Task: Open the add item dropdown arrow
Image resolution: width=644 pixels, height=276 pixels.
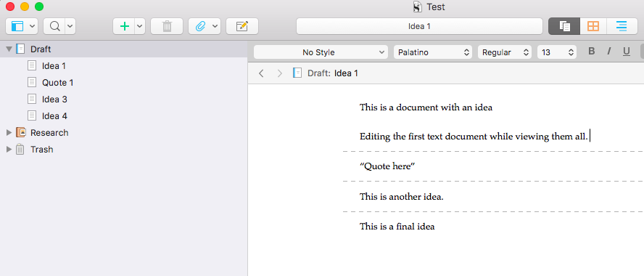Action: coord(140,26)
